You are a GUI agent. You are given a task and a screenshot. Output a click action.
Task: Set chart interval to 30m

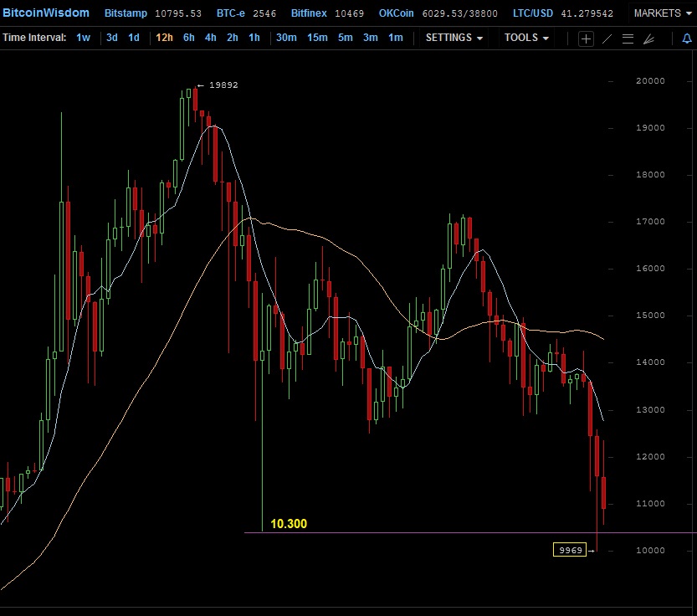click(286, 38)
